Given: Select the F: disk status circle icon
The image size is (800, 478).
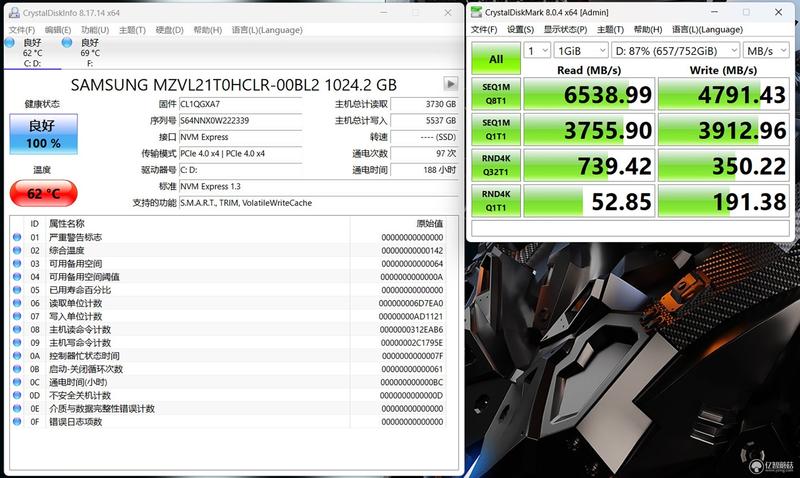Looking at the screenshot, I should tap(67, 43).
